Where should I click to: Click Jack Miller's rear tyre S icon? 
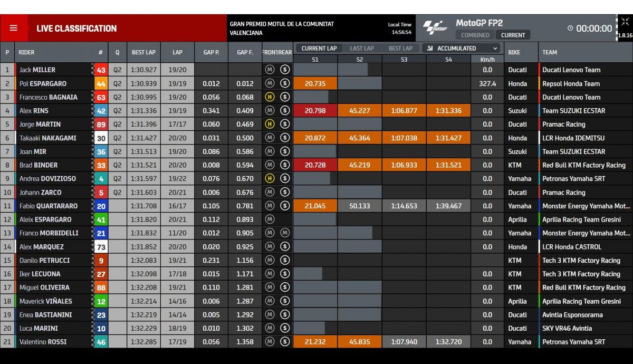pyautogui.click(x=285, y=70)
